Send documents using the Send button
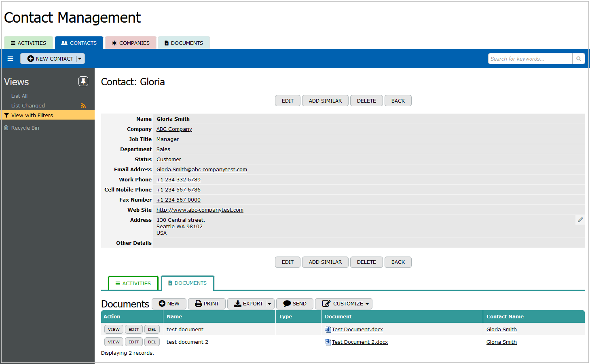The width and height of the screenshot is (590, 364). tap(295, 304)
